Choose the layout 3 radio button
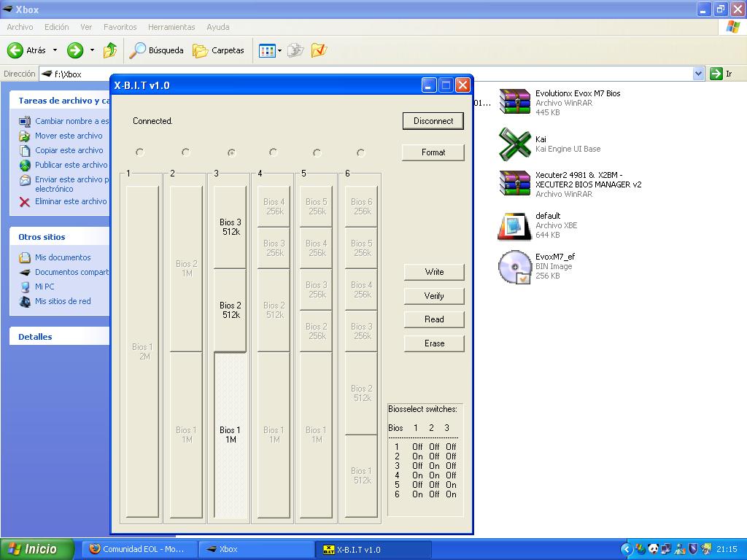The width and height of the screenshot is (747, 560). click(x=231, y=152)
